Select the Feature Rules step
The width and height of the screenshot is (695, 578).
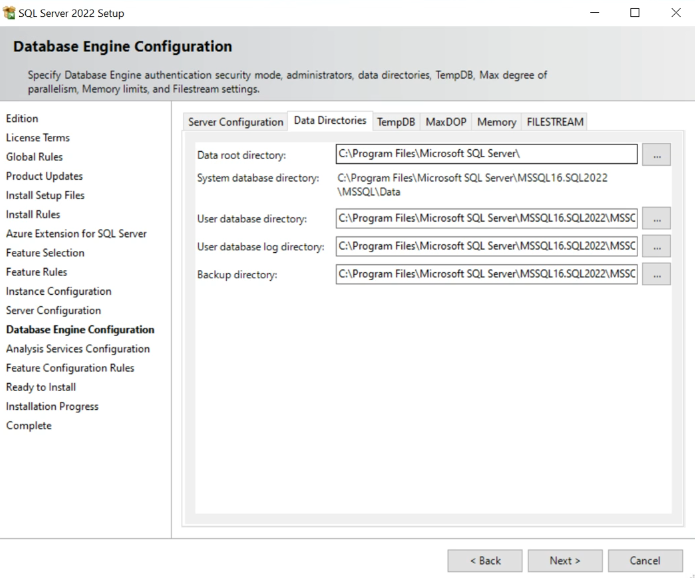pyautogui.click(x=36, y=272)
